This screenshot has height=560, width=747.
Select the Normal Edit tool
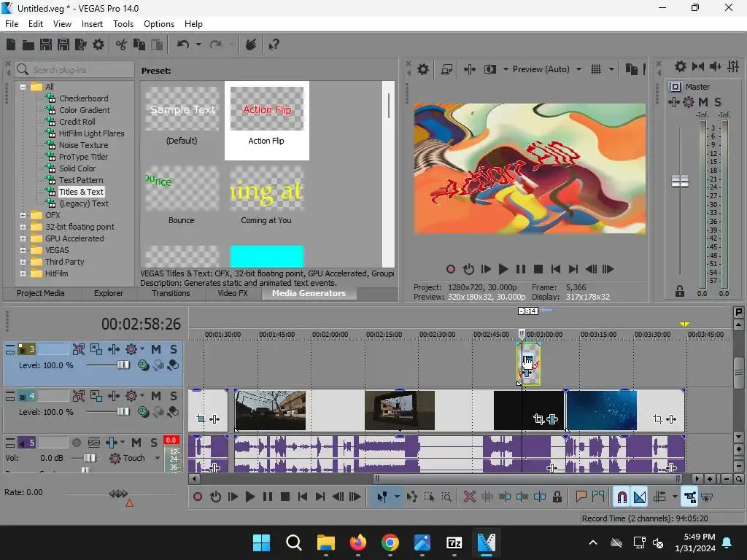pyautogui.click(x=382, y=497)
